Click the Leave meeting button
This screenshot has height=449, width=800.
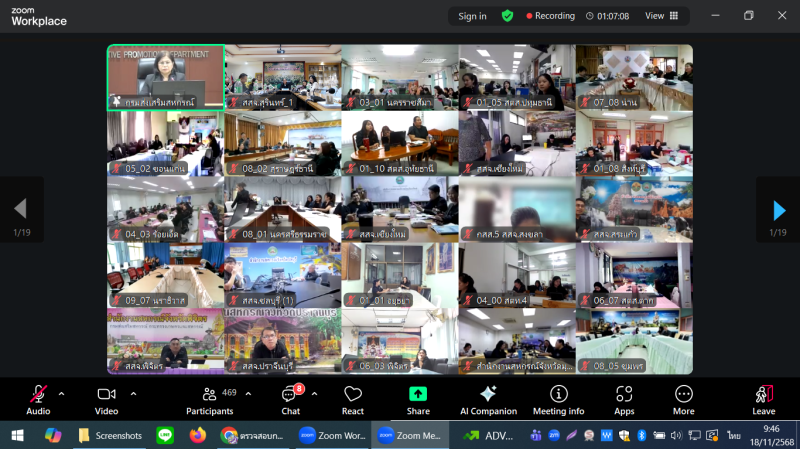click(x=764, y=397)
